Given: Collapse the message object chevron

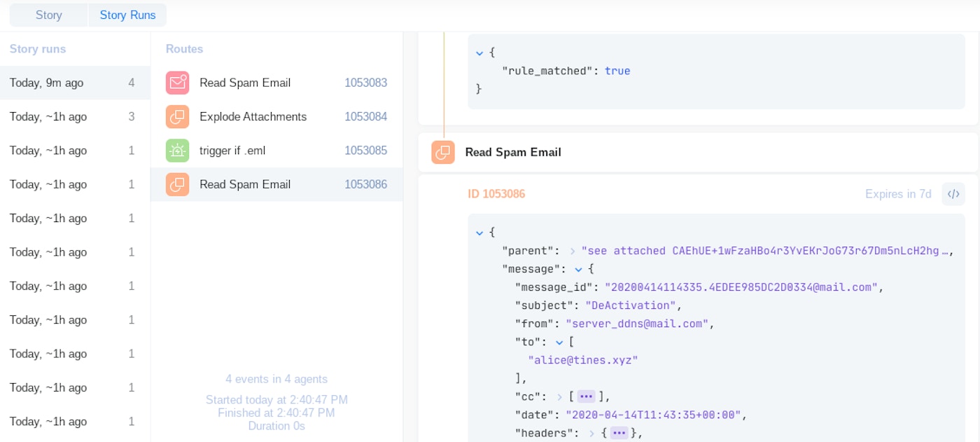Looking at the screenshot, I should click(579, 269).
